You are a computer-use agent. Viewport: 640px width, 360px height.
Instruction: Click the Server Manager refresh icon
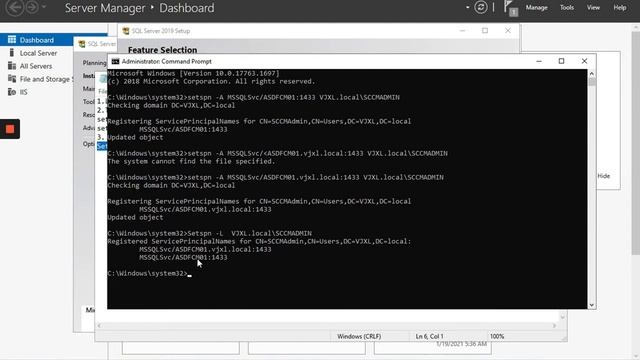pos(481,7)
